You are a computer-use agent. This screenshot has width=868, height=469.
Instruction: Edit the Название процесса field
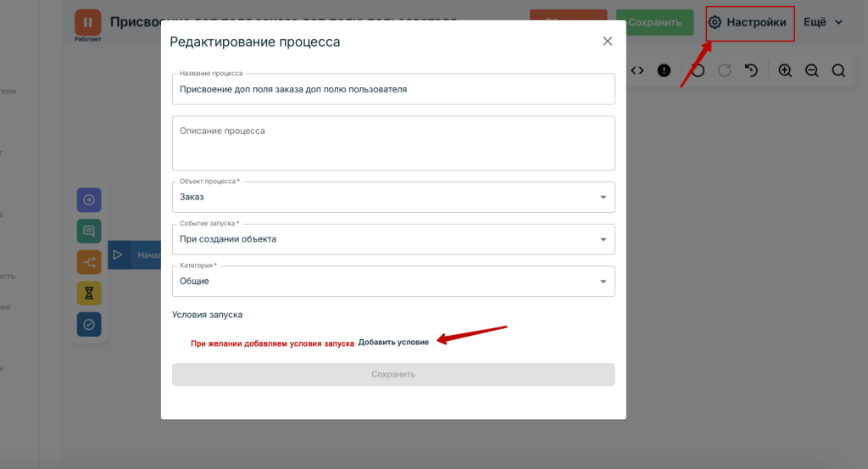click(x=393, y=89)
